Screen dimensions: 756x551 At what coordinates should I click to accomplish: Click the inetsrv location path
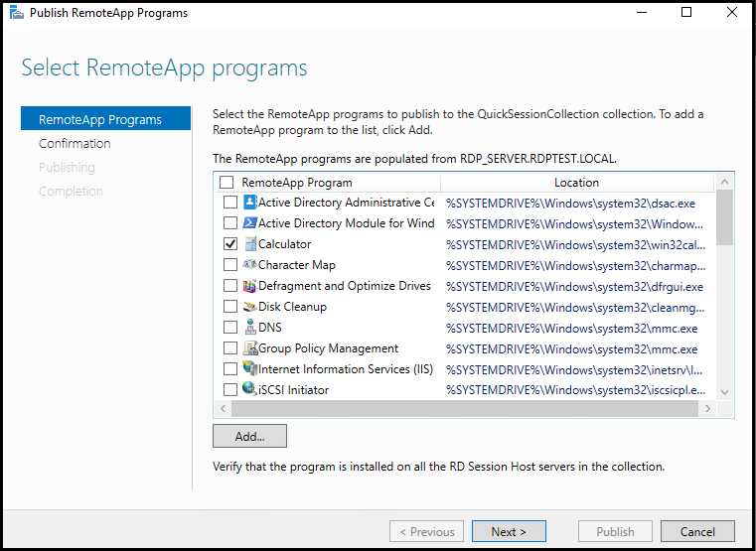point(575,370)
